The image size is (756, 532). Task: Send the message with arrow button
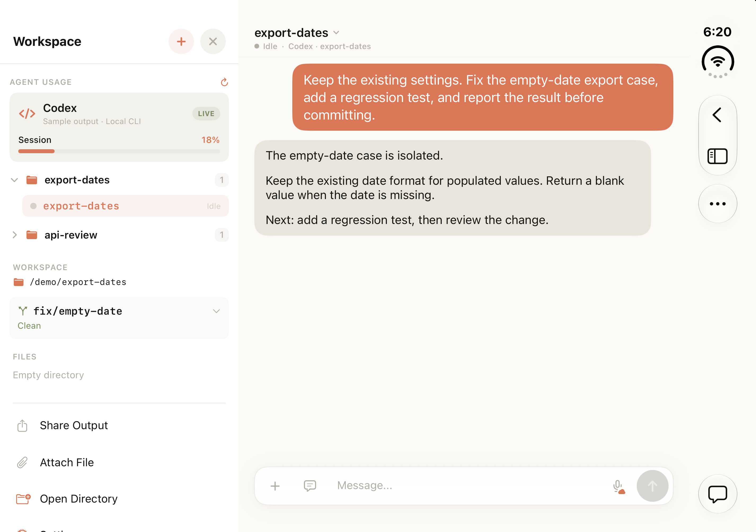pyautogui.click(x=652, y=486)
